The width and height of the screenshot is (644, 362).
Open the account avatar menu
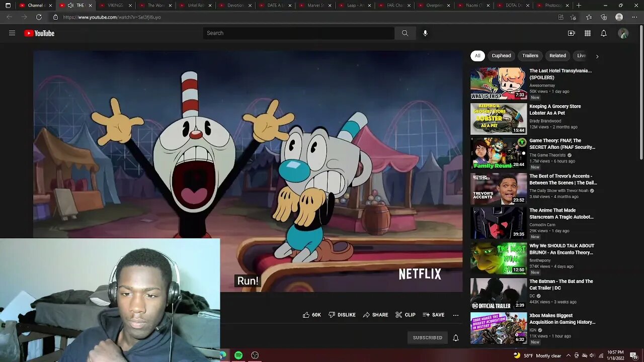click(x=623, y=33)
